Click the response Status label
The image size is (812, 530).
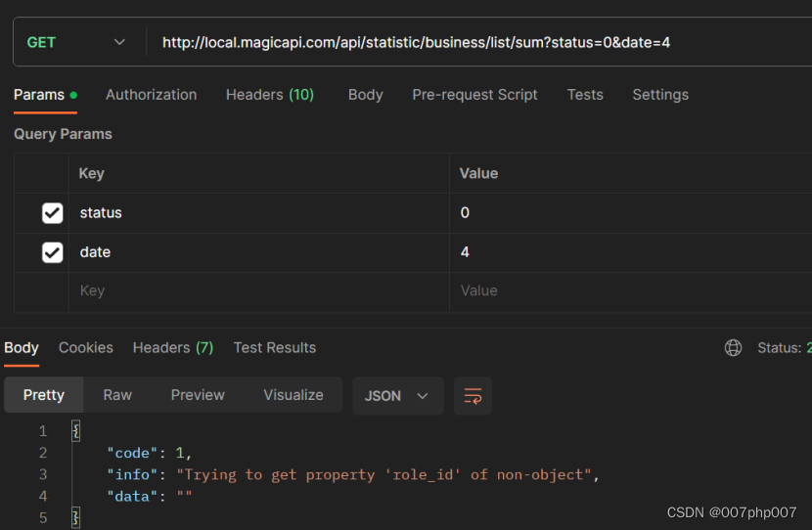click(x=780, y=348)
